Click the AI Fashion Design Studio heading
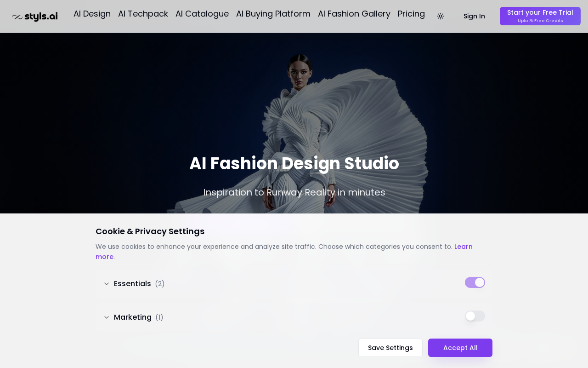 click(x=294, y=164)
